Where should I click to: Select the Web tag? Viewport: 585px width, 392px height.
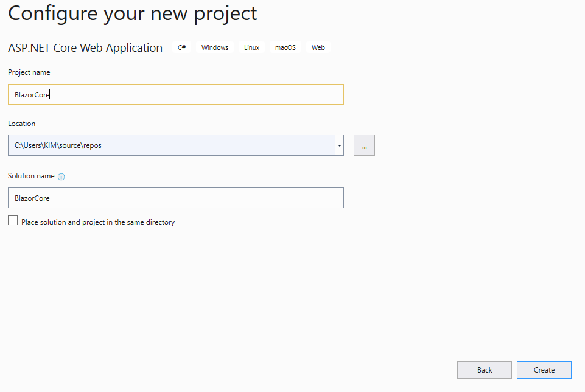pyautogui.click(x=318, y=47)
